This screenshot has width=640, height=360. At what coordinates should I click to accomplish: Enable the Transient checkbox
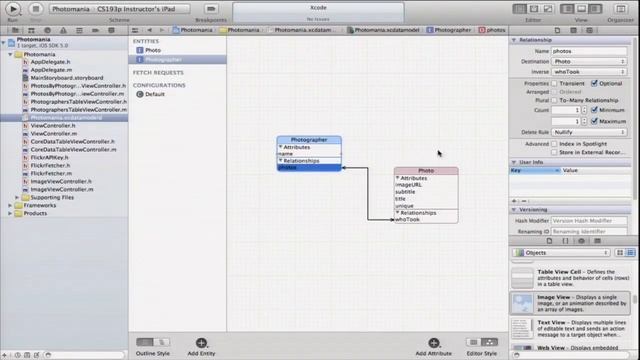click(x=554, y=83)
